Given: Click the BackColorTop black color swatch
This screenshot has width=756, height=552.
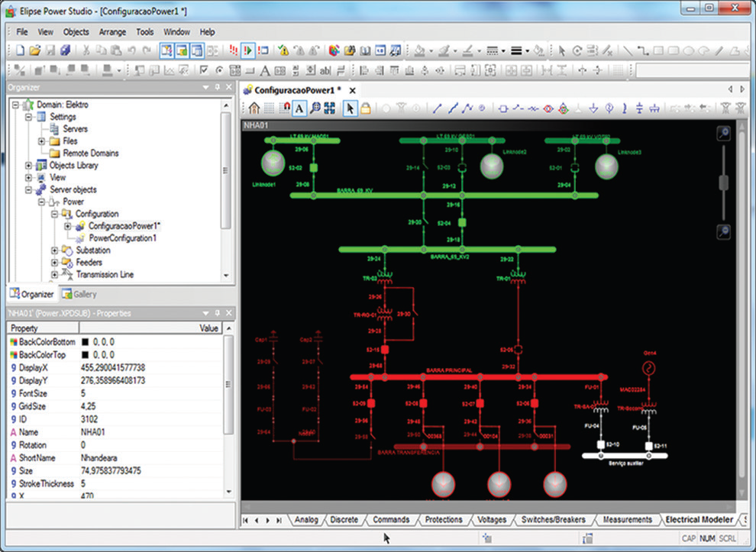Looking at the screenshot, I should [x=85, y=355].
